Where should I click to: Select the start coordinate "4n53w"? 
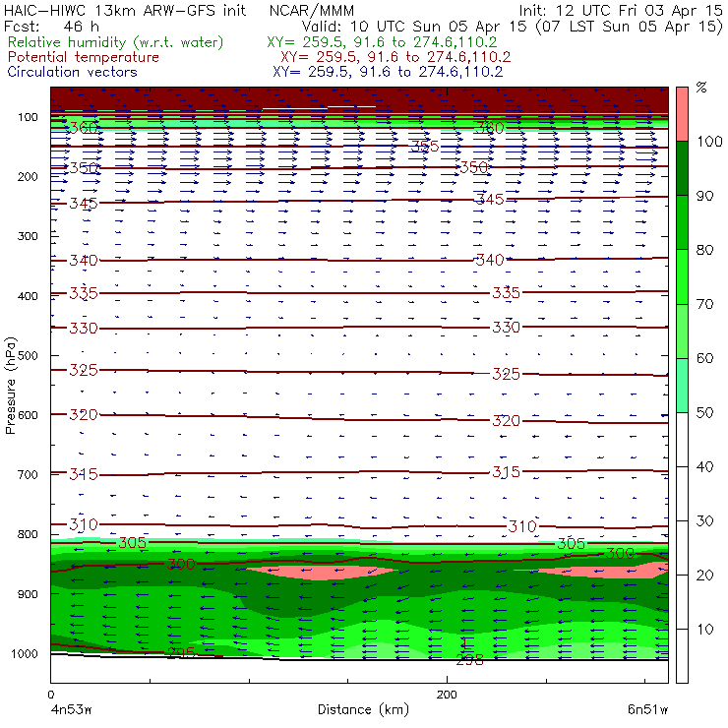71,709
